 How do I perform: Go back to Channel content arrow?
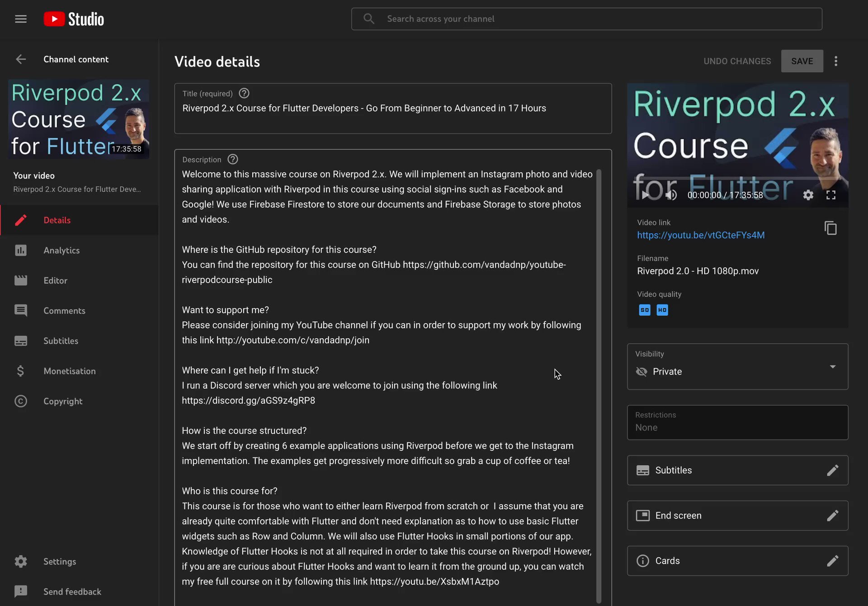21,59
